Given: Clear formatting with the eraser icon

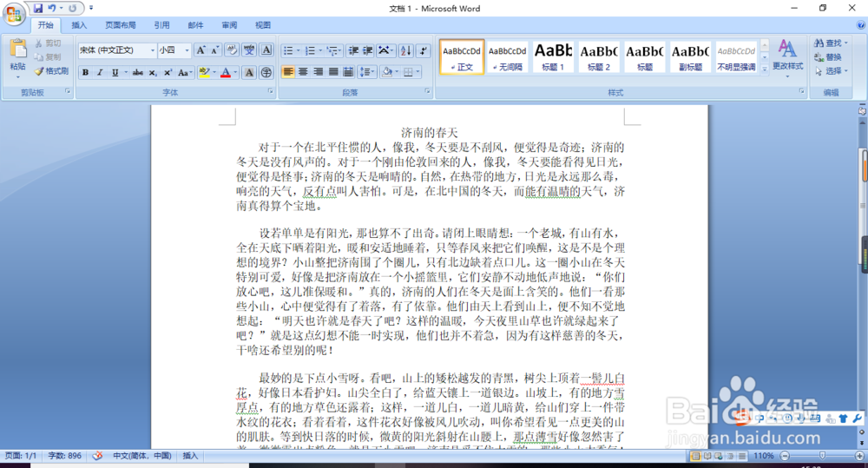Looking at the screenshot, I should pos(232,50).
